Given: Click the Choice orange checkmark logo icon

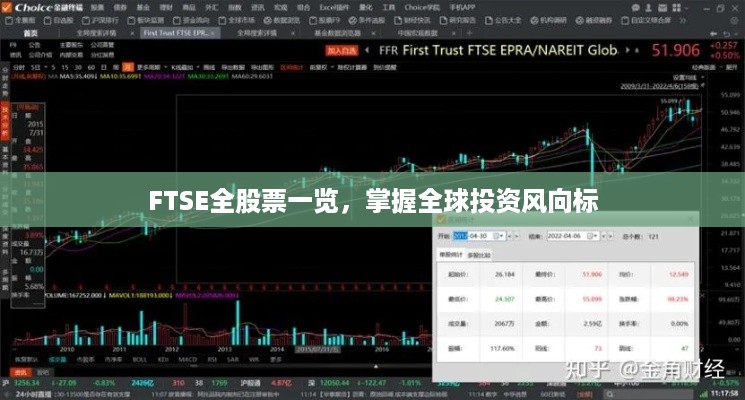Looking at the screenshot, I should pyautogui.click(x=7, y=7).
